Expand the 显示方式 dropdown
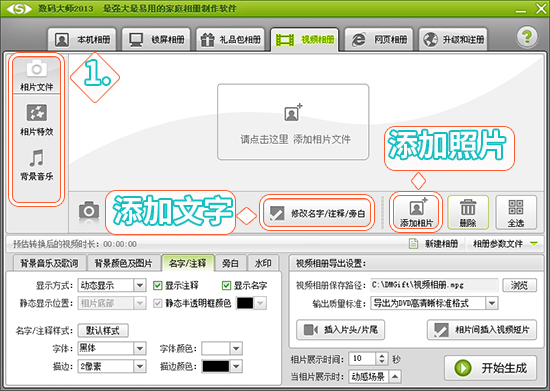This screenshot has width=550, height=391. (x=139, y=285)
